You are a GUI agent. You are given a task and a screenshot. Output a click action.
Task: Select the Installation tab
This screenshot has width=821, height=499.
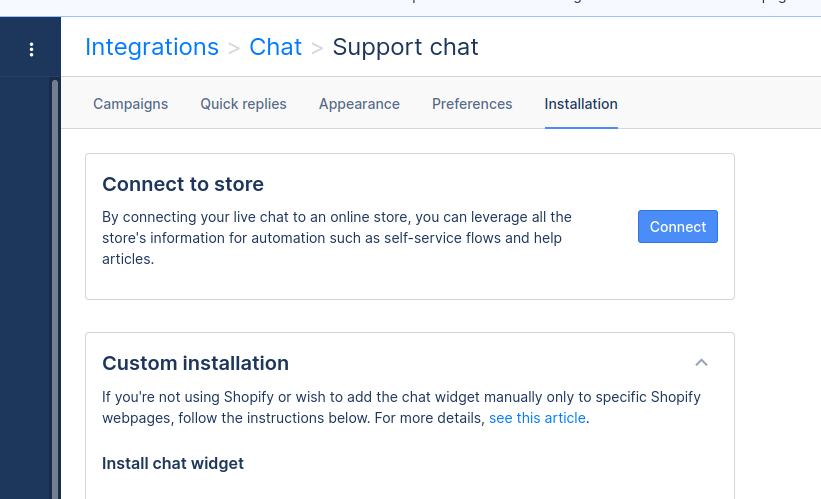[x=581, y=104]
